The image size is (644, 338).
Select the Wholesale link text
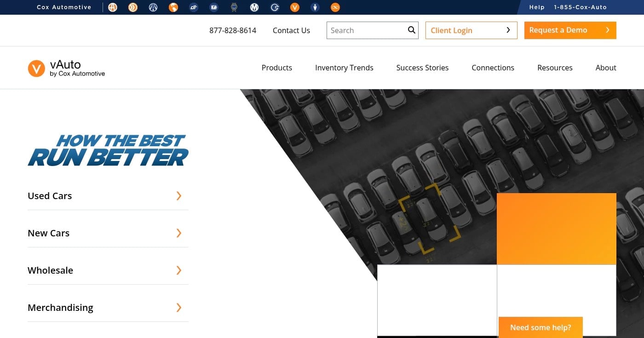50,270
